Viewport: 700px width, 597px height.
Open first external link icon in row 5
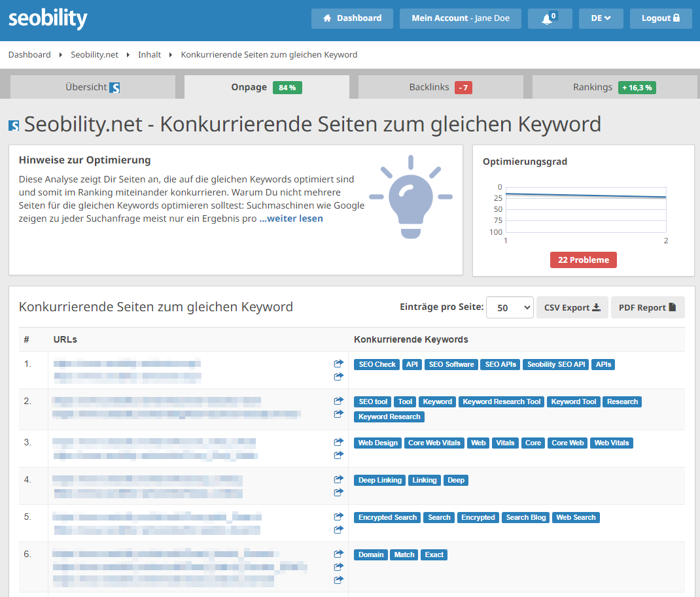(x=338, y=516)
